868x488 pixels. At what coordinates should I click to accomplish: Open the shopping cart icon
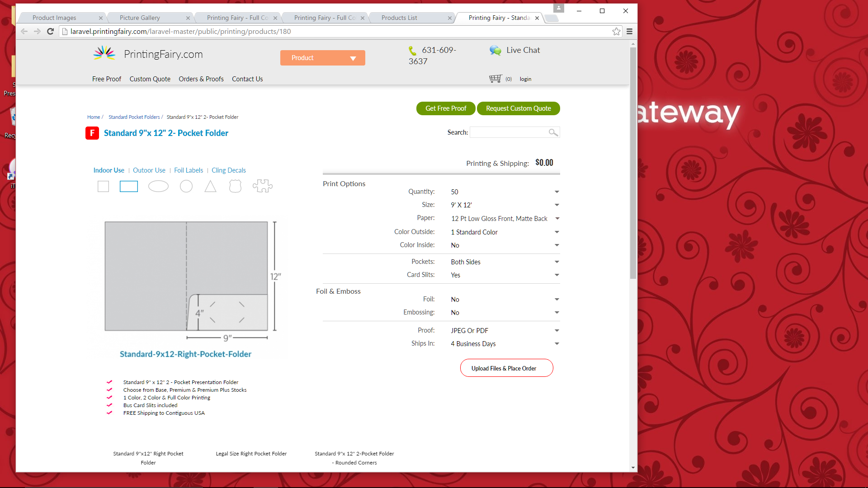[495, 79]
